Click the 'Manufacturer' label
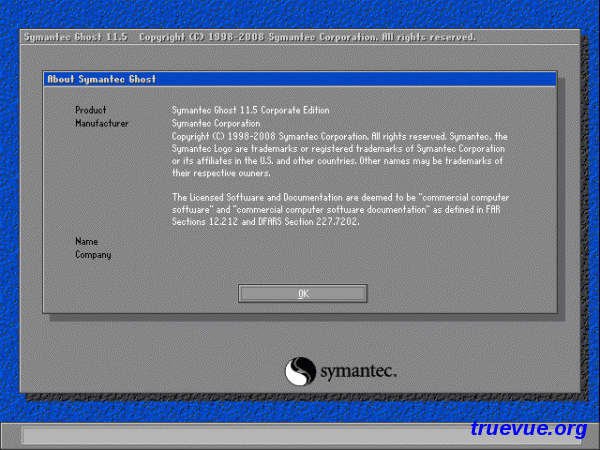 (102, 124)
